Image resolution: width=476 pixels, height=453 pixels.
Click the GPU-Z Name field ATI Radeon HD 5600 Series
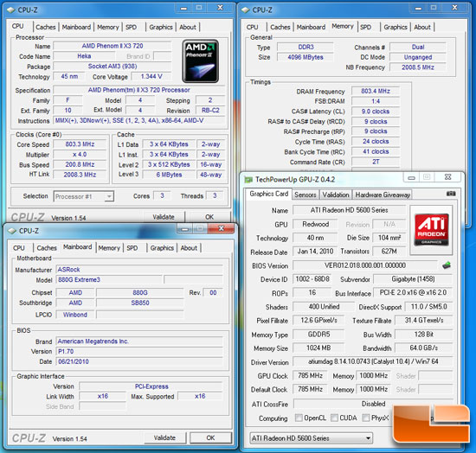349,210
